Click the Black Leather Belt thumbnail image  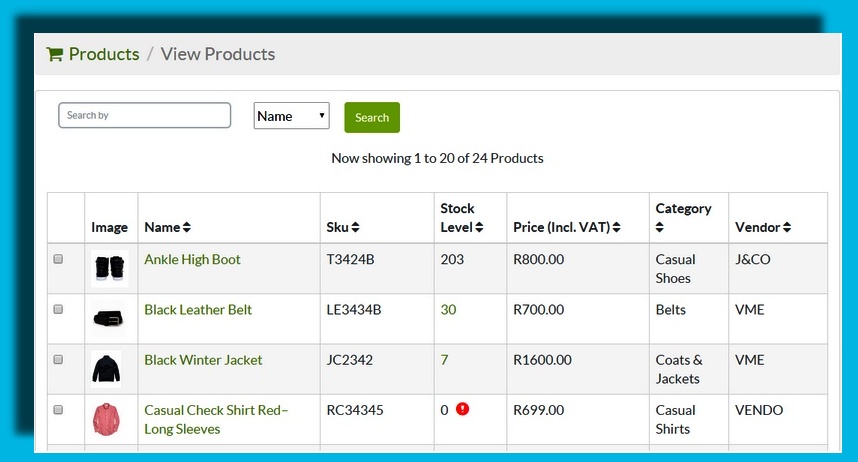pos(110,318)
